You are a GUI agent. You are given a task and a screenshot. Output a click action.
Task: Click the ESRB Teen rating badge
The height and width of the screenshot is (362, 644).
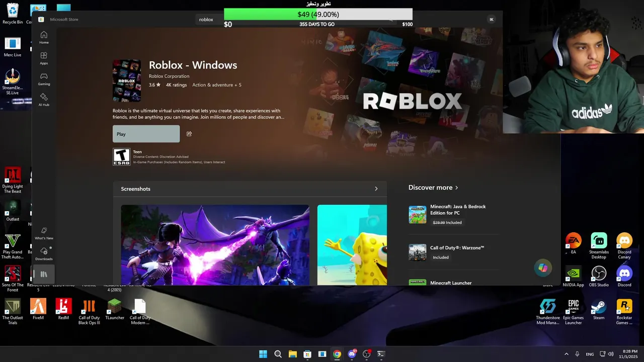[121, 157]
